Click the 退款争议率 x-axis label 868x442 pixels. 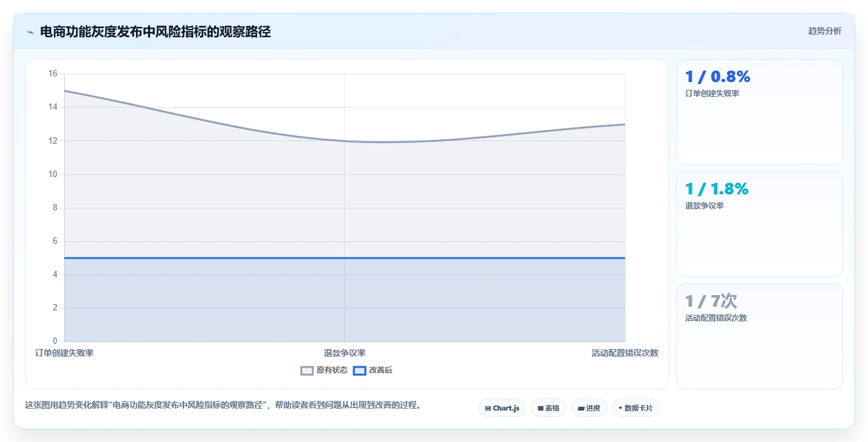(x=345, y=353)
